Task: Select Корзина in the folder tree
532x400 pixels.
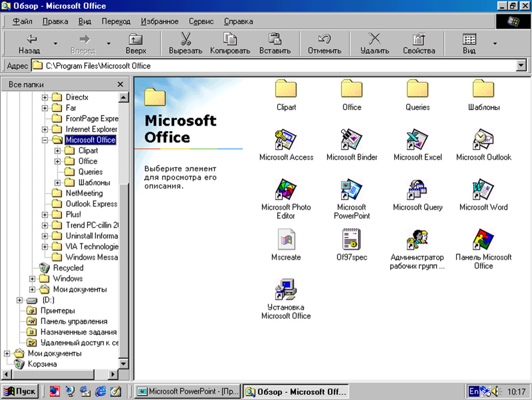Action: point(43,364)
